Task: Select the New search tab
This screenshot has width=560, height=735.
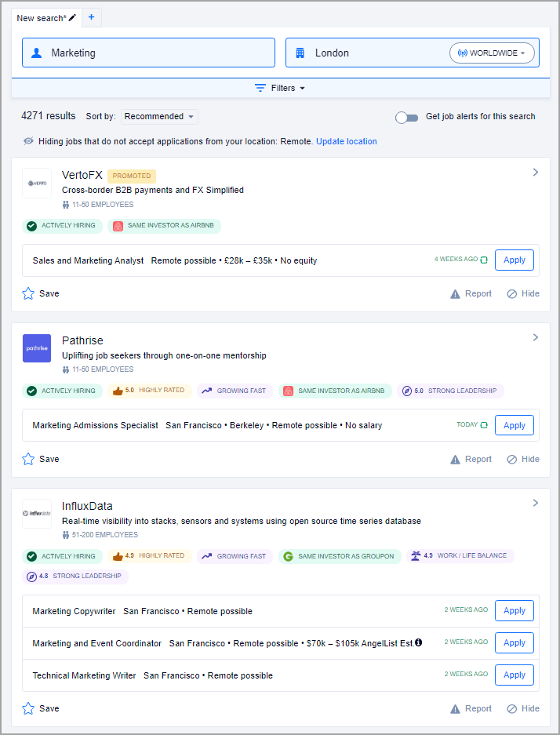Action: click(x=41, y=17)
